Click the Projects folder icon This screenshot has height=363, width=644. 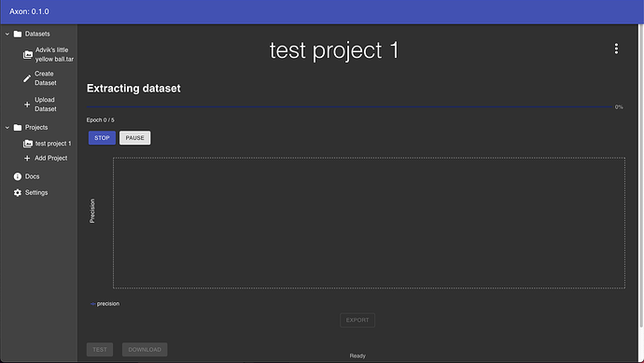tap(17, 128)
